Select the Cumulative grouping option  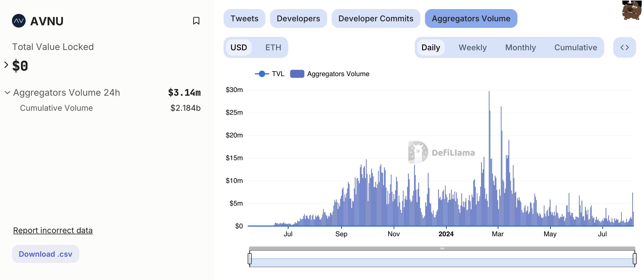pos(575,47)
